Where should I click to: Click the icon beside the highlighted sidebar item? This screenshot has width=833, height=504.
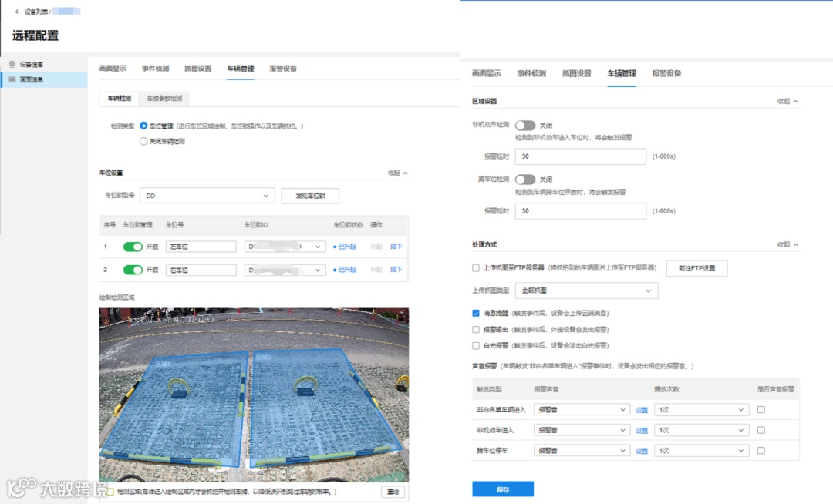coord(12,79)
